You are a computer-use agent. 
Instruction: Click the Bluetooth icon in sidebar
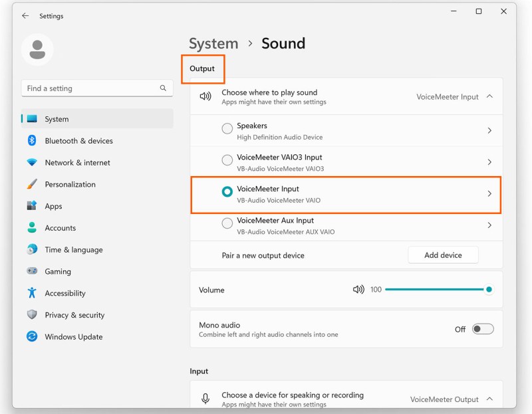pyautogui.click(x=32, y=140)
